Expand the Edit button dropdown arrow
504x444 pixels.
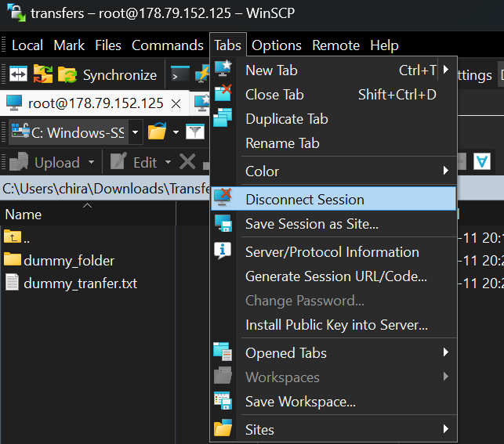point(168,162)
